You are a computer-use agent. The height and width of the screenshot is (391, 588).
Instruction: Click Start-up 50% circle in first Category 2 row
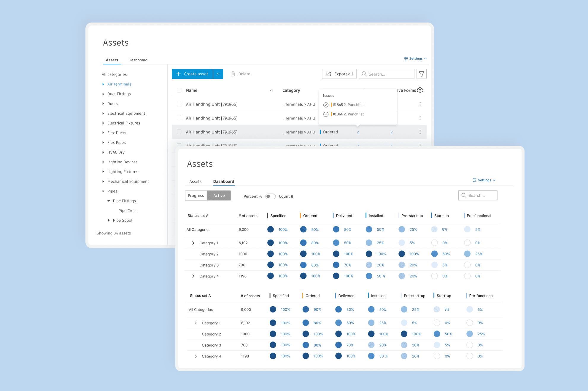[435, 254]
